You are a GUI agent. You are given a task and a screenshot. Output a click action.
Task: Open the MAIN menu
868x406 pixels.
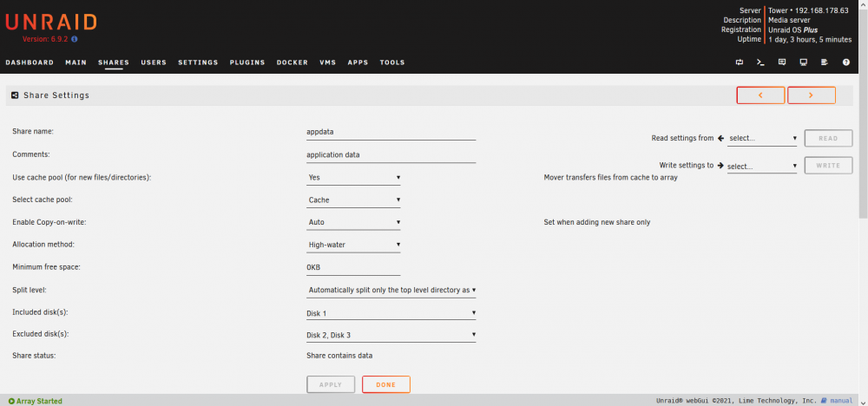point(76,62)
